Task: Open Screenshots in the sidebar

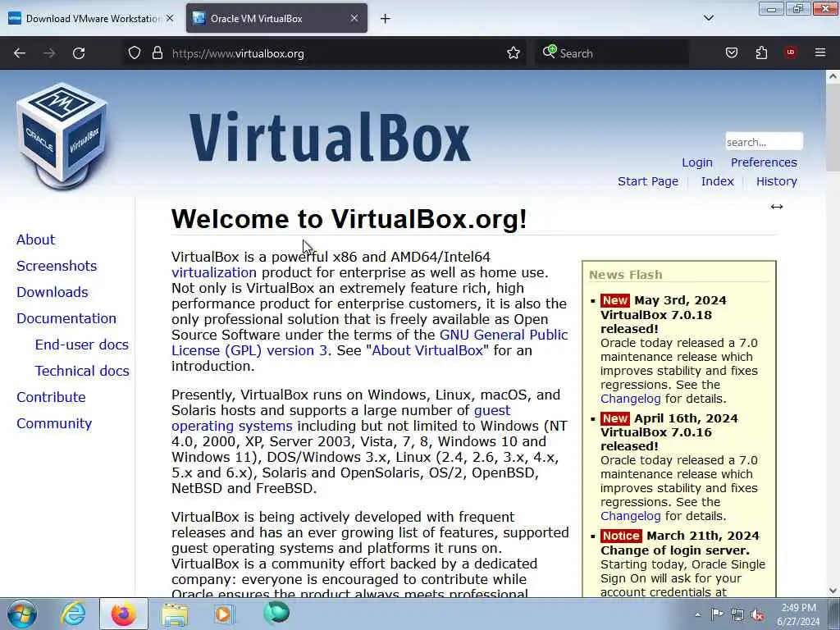Action: coord(57,266)
